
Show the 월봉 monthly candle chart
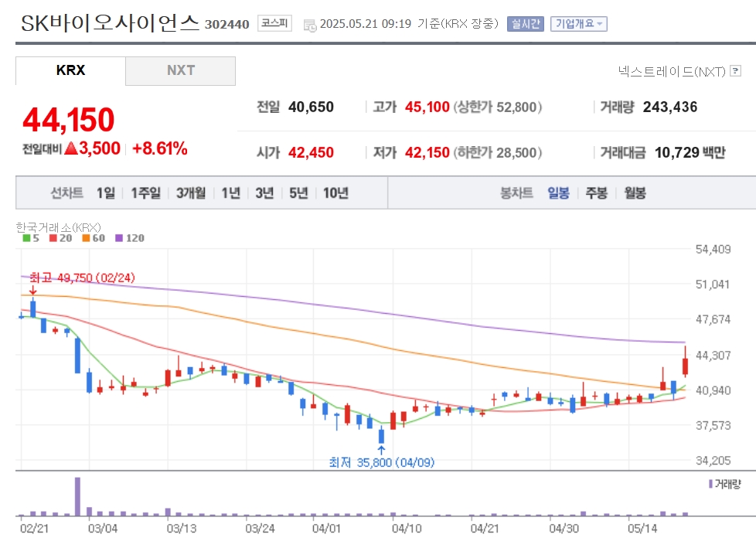[635, 193]
